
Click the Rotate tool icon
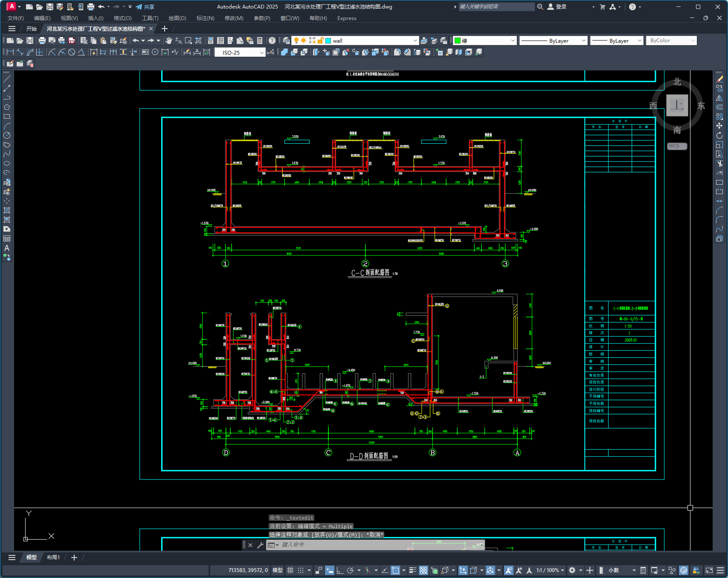719,135
